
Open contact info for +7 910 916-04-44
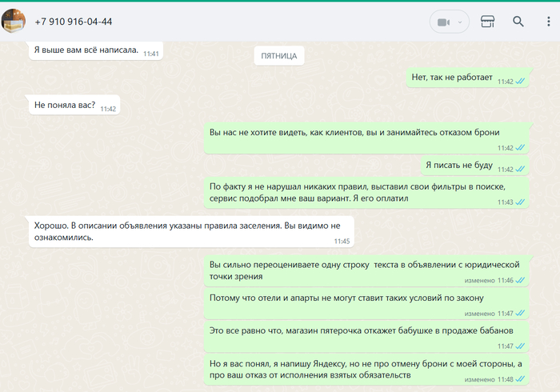click(x=74, y=22)
